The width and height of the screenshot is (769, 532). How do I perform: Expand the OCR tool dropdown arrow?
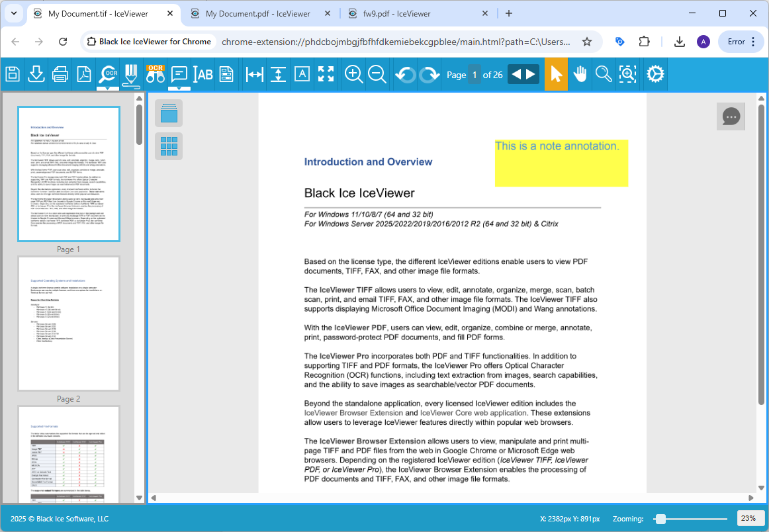point(108,89)
